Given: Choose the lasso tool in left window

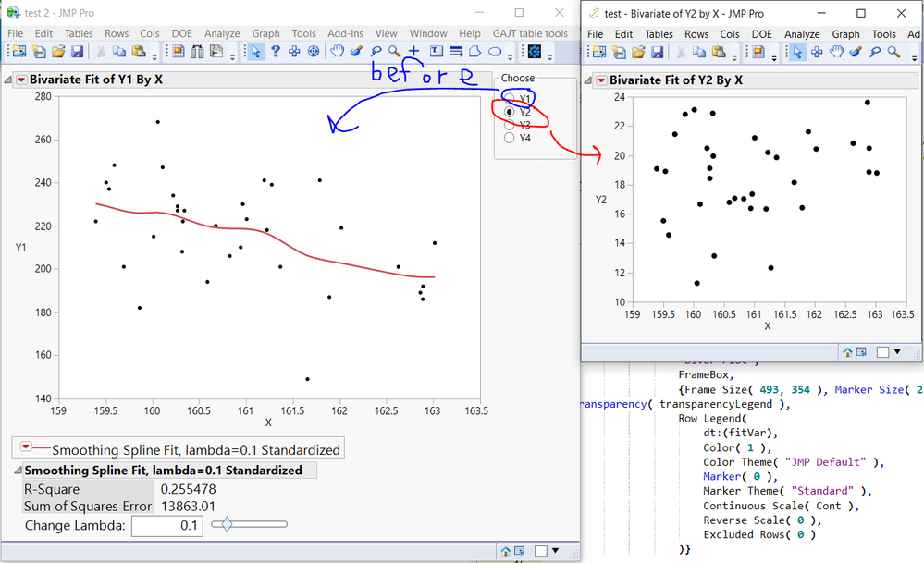Looking at the screenshot, I should 376,52.
